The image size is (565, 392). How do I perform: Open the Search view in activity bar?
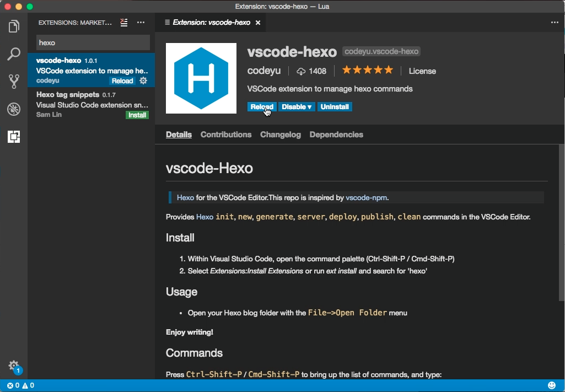coord(14,53)
